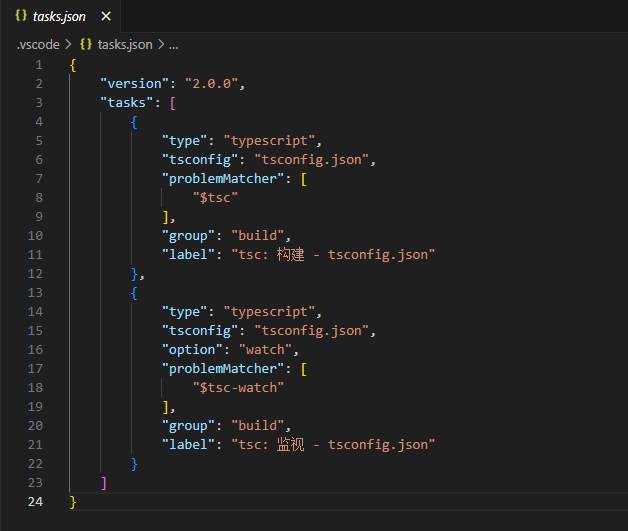The image size is (628, 531).
Task: Click the opening bracket after "tasks"
Action: [173, 103]
